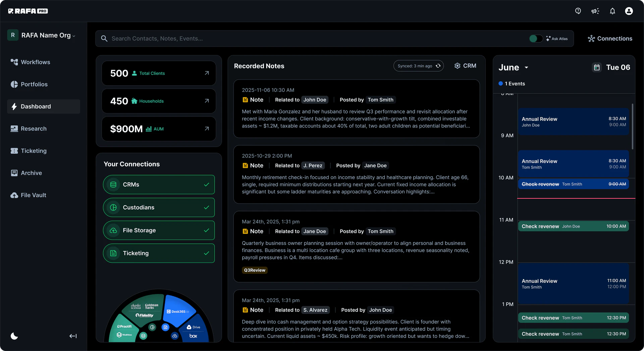Open the announcements megaphone icon

[x=595, y=11]
